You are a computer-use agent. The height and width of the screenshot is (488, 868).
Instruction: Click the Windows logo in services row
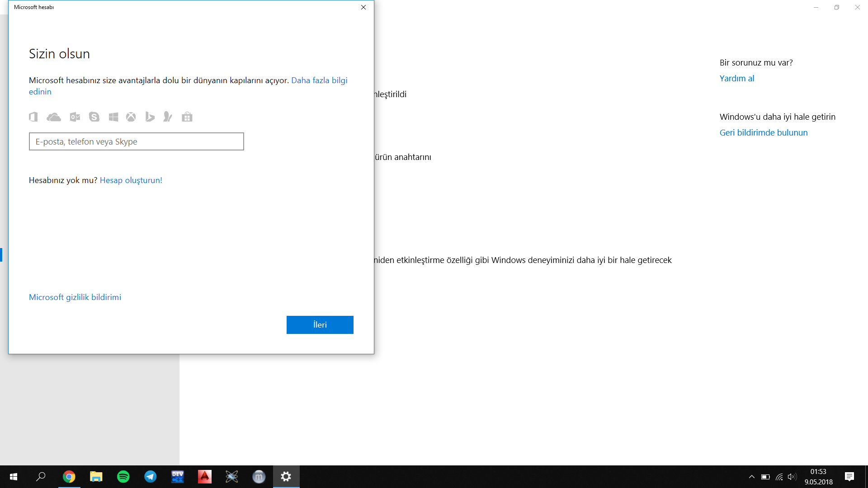113,117
